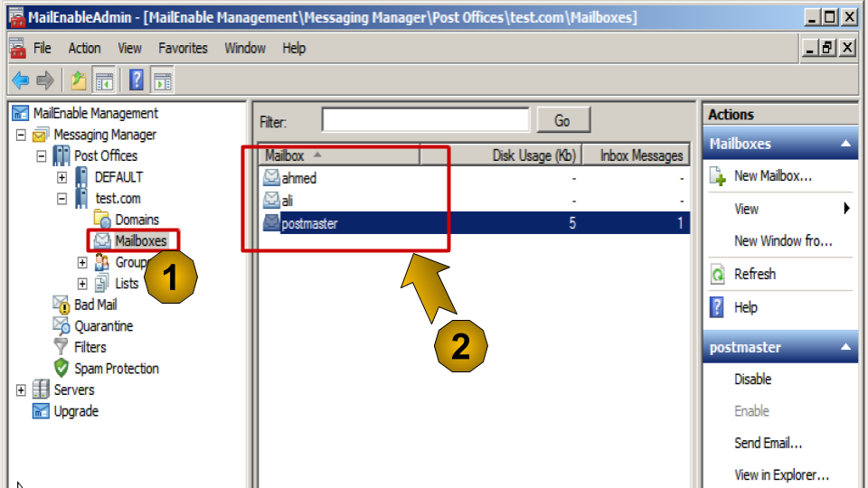This screenshot has width=868, height=488.
Task: Open the toolbar Help question-mark icon
Action: click(x=137, y=80)
